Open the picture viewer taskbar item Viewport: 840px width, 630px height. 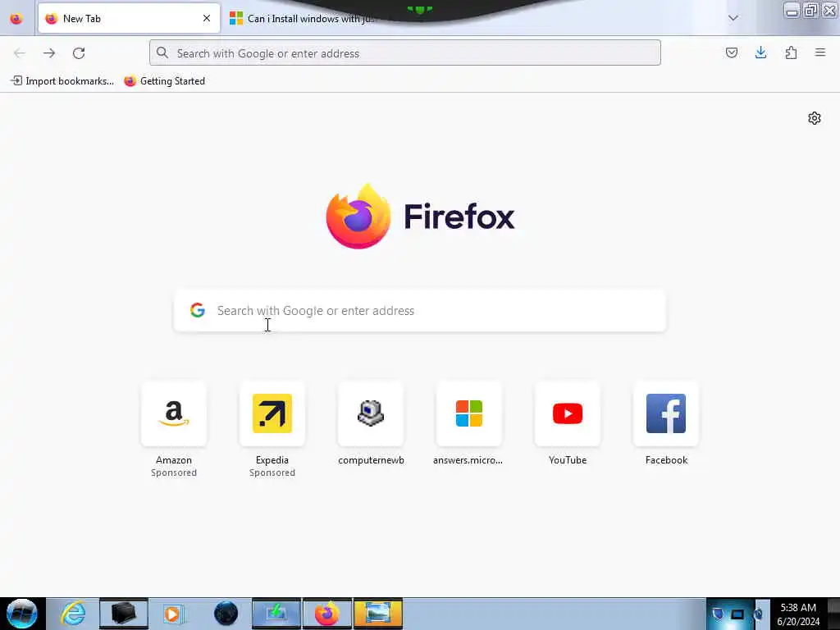point(377,614)
